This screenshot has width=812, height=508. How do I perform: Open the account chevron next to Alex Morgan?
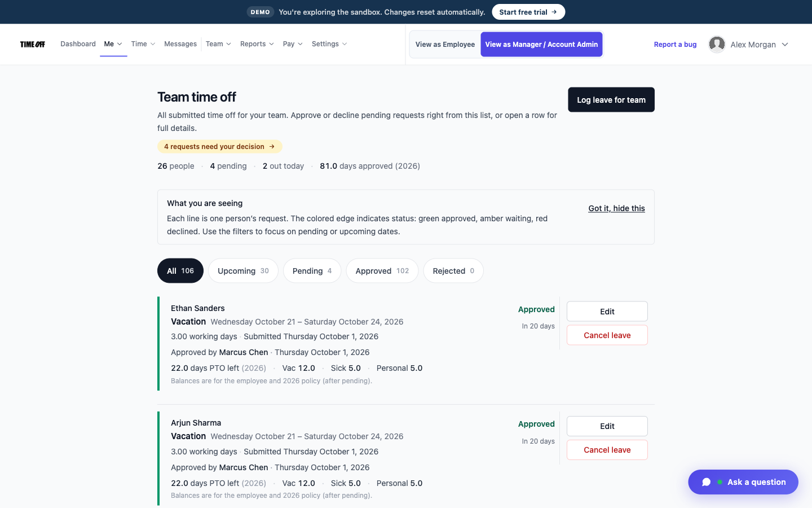785,45
